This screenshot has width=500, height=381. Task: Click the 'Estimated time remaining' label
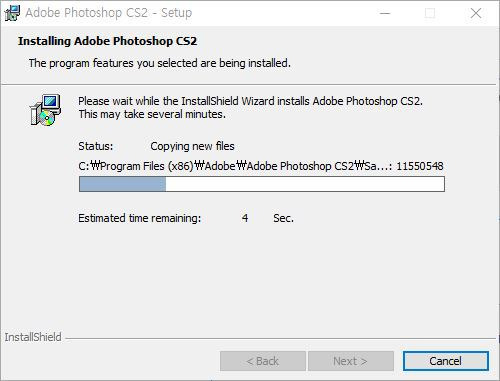140,218
